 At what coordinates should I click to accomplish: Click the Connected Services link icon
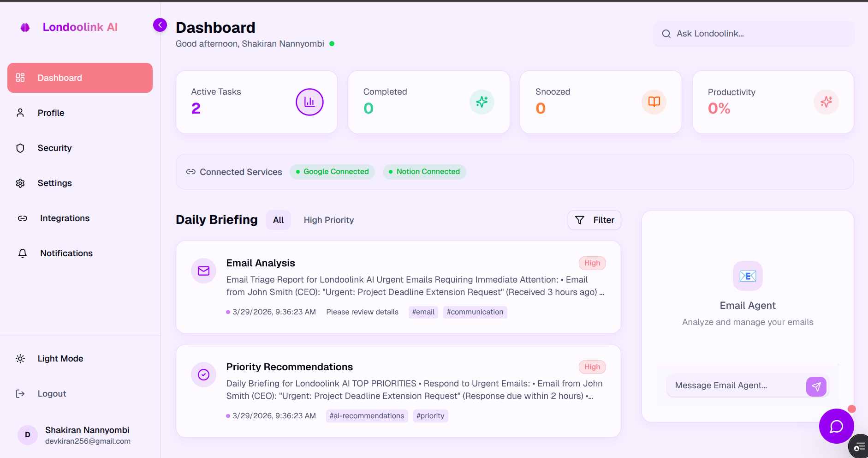(x=191, y=172)
